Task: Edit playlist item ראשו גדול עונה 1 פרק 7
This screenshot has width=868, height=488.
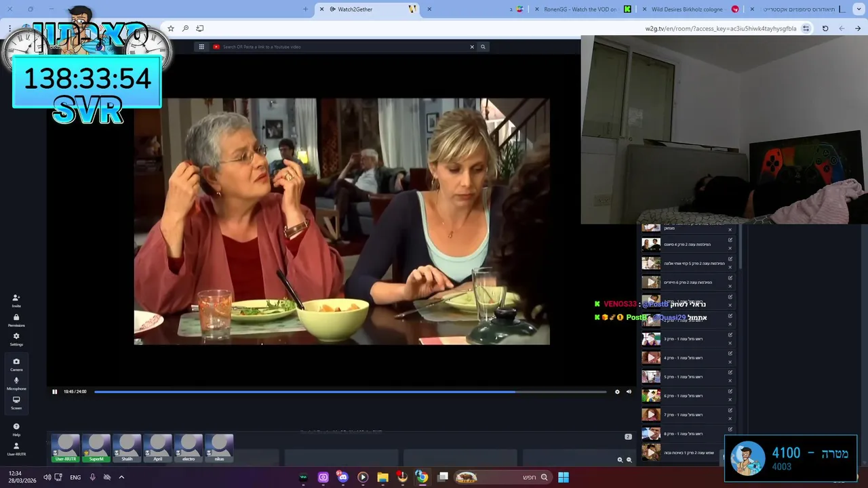Action: [730, 410]
